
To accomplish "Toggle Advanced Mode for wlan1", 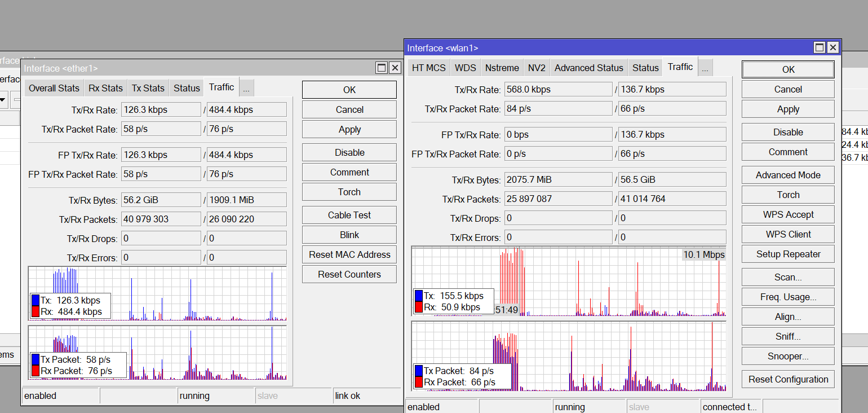I will pos(787,175).
